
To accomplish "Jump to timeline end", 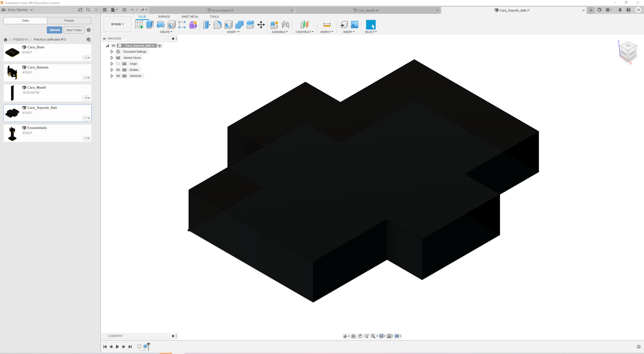I will (130, 347).
